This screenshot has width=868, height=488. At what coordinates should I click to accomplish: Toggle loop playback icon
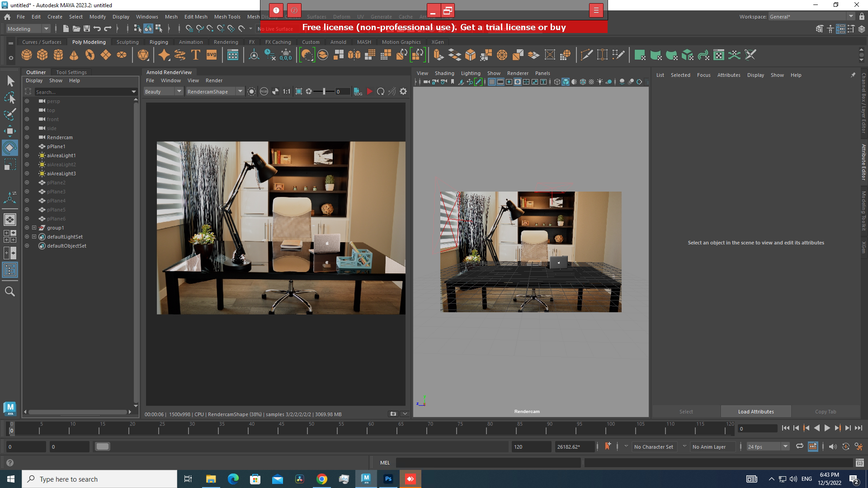(800, 446)
